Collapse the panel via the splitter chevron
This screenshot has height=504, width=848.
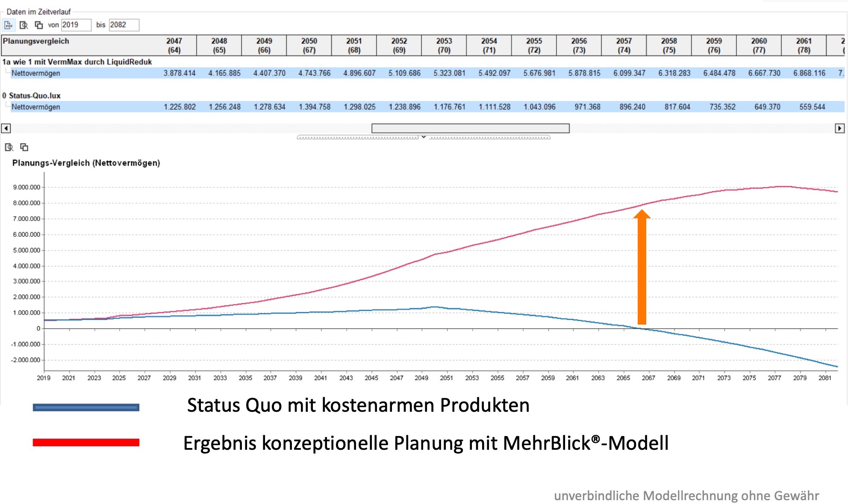pos(424,137)
